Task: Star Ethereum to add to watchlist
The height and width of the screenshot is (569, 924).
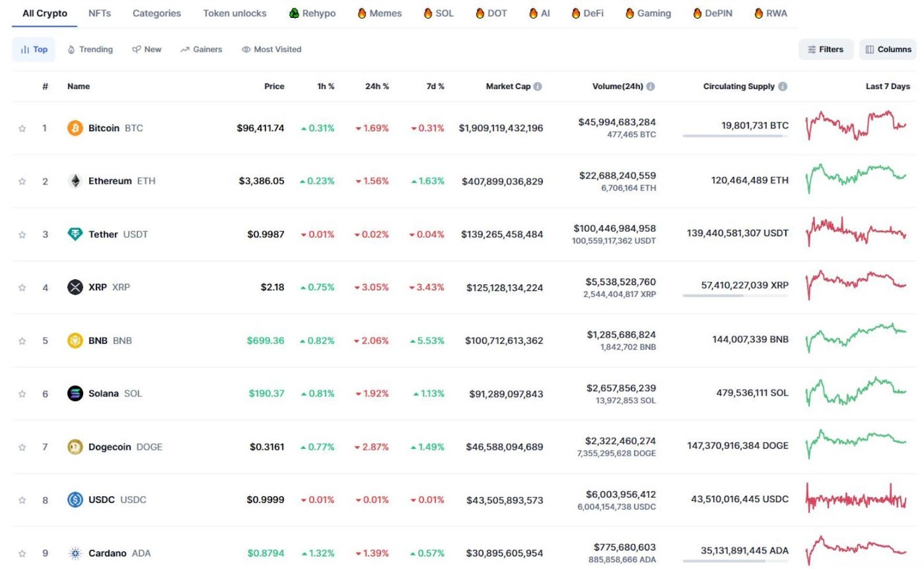Action: tap(22, 181)
